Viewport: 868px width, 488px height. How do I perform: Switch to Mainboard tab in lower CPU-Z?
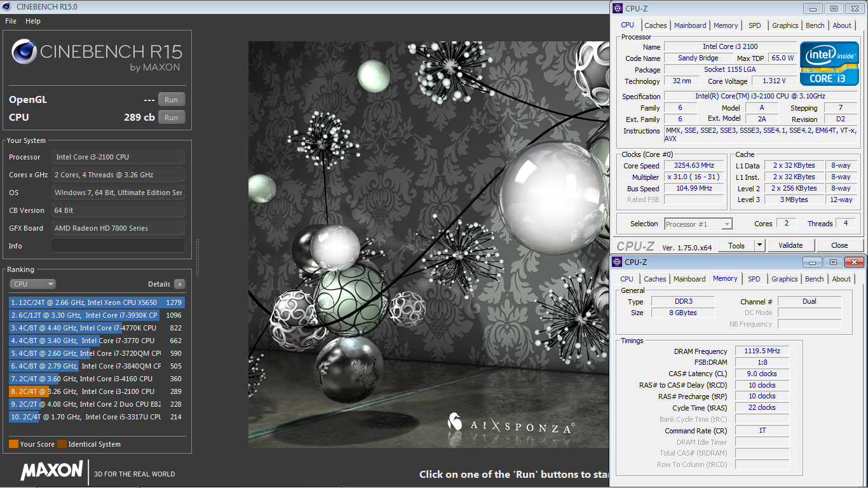pos(689,279)
